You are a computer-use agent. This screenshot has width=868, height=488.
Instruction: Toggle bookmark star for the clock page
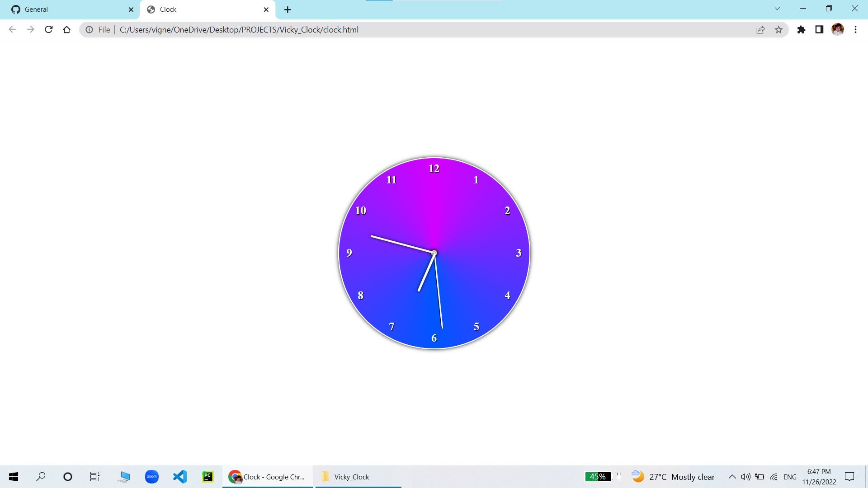pyautogui.click(x=779, y=29)
